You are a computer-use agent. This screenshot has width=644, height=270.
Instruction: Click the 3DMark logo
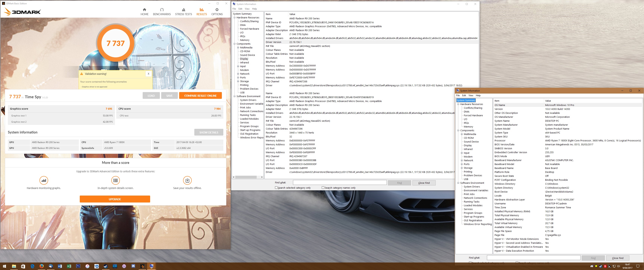pyautogui.click(x=22, y=11)
